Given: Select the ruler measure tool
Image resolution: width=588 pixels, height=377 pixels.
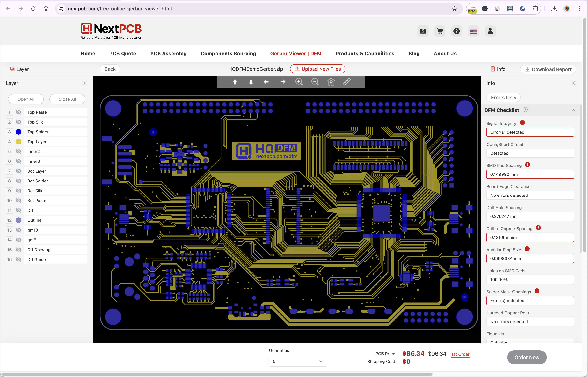Looking at the screenshot, I should point(347,82).
